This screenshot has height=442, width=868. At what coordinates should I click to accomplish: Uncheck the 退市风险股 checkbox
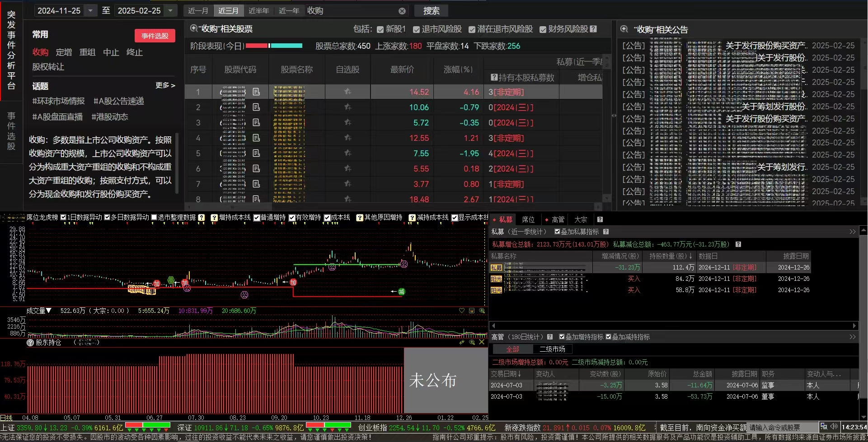416,29
